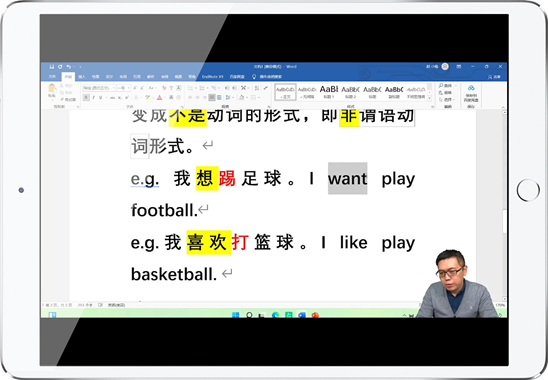This screenshot has height=380, width=548.
Task: Apply red font color button
Action: point(159,98)
